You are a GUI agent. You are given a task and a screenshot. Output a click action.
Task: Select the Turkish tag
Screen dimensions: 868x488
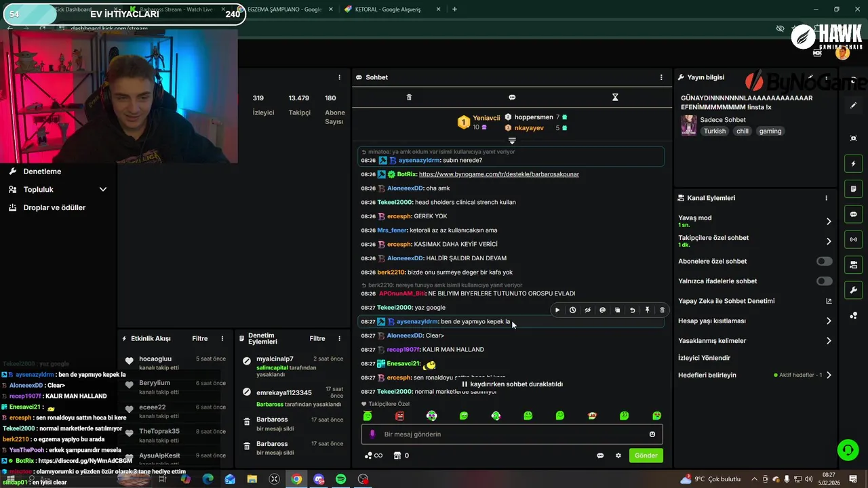(x=715, y=131)
